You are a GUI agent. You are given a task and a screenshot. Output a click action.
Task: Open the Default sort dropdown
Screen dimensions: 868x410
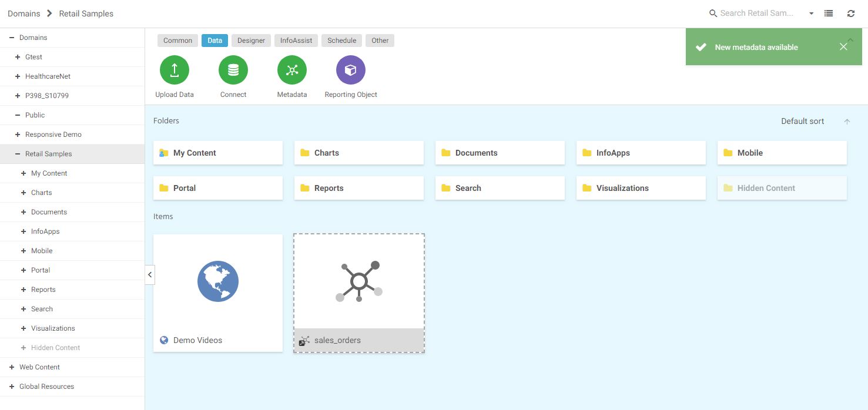point(803,122)
